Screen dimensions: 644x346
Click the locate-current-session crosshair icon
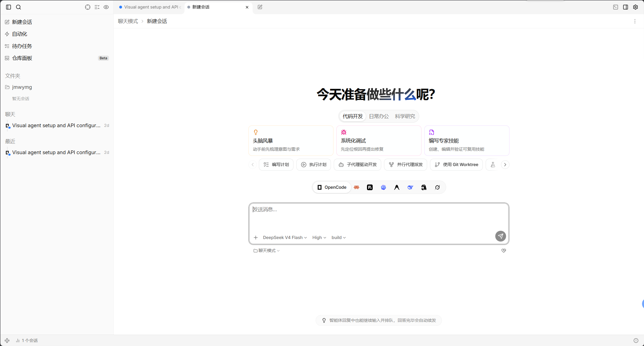pos(88,7)
